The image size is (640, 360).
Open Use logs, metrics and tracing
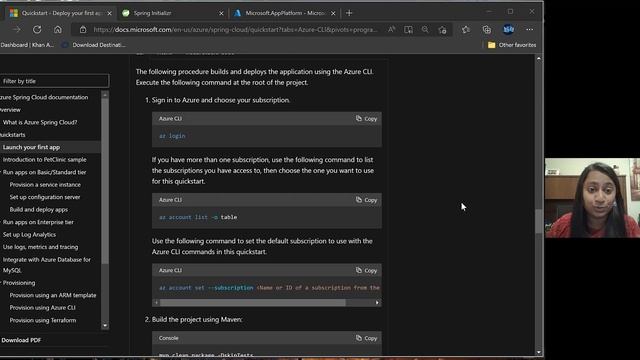(x=40, y=247)
